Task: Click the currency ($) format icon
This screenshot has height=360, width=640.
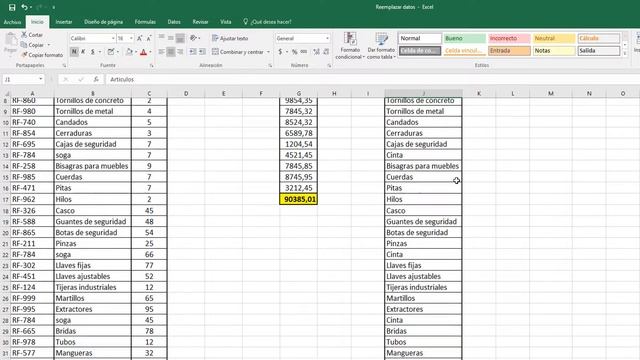Action: (x=280, y=52)
